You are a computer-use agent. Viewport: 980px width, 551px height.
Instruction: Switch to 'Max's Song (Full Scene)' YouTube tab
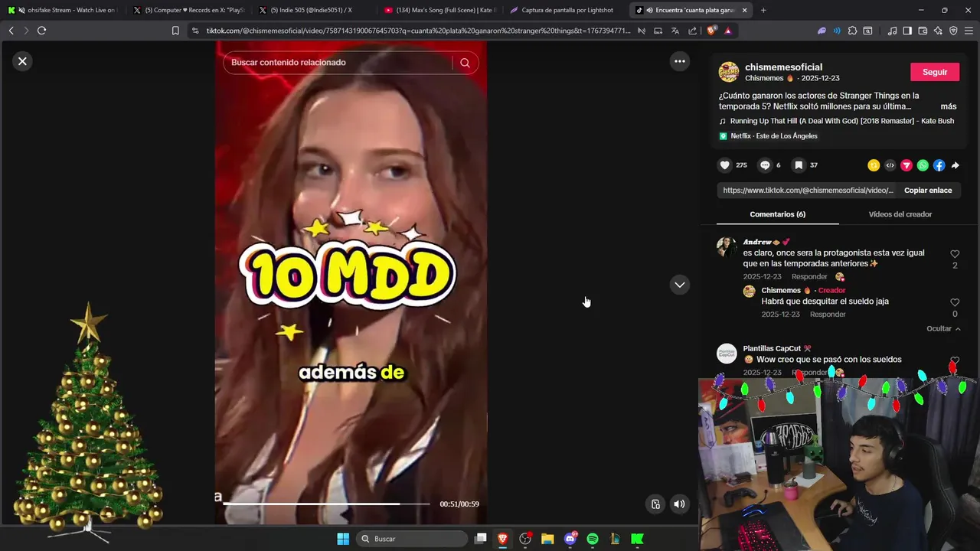[x=439, y=10]
